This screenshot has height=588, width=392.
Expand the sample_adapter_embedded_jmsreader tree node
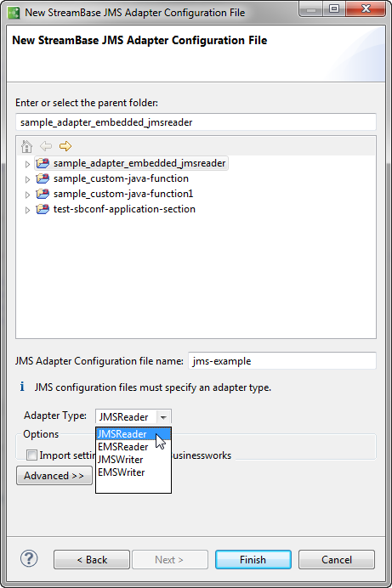27,164
